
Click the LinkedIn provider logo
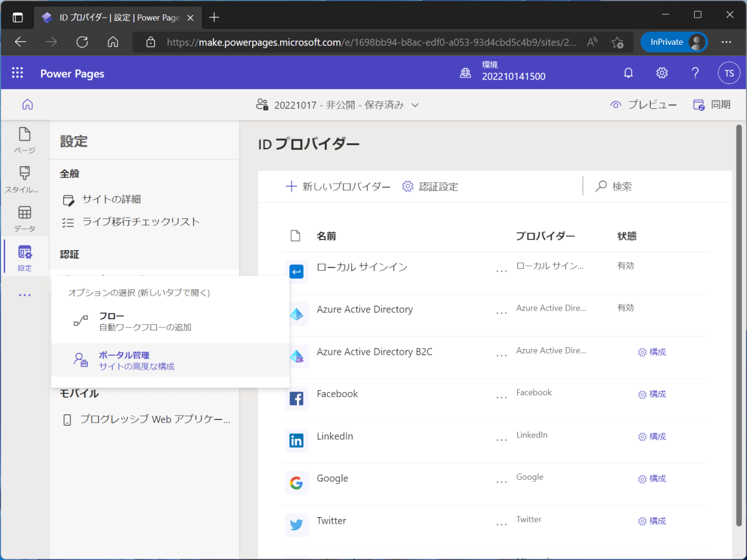point(296,441)
